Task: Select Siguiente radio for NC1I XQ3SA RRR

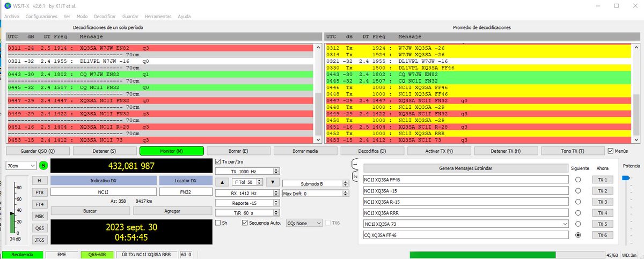Action: click(578, 213)
